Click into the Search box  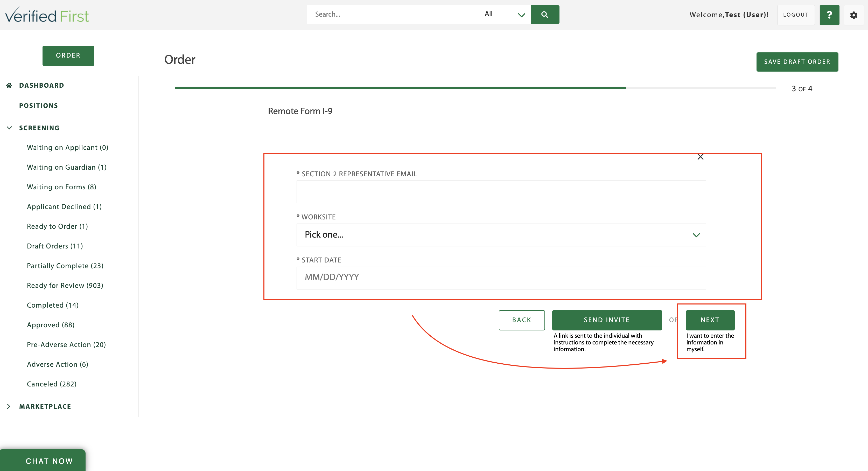coord(393,15)
